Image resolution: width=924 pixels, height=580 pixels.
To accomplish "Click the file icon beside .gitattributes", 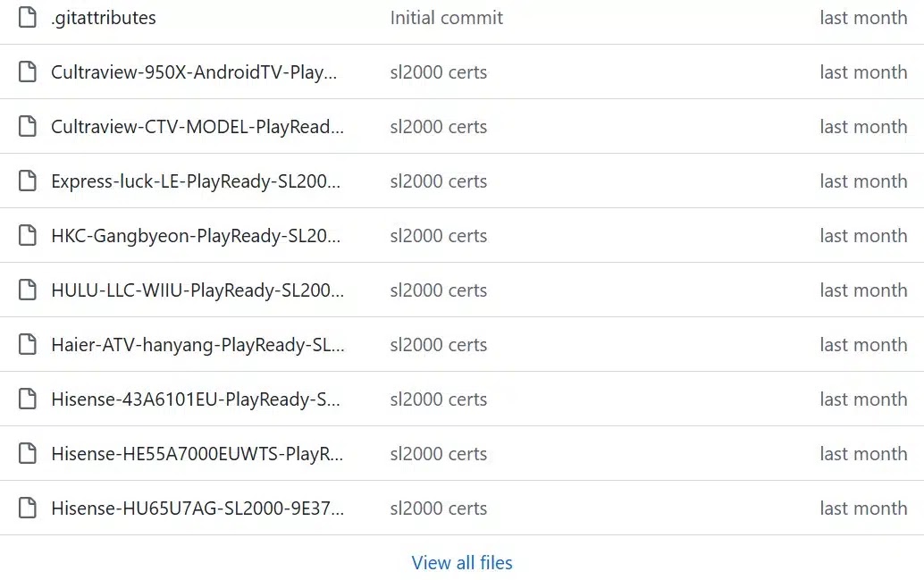I will click(x=28, y=16).
